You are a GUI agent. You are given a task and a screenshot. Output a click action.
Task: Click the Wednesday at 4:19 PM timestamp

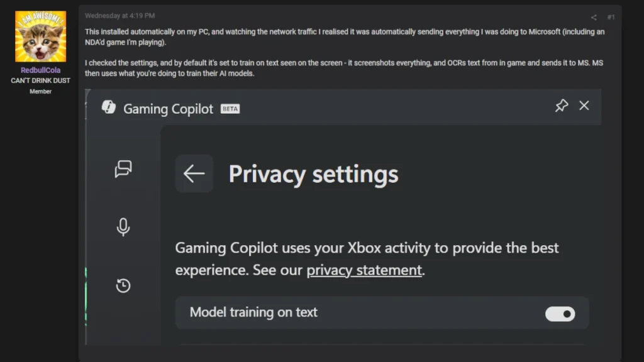coord(119,16)
